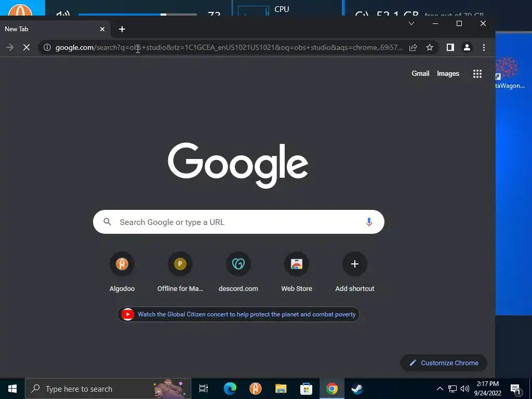
Task: Open File Explorer from the taskbar
Action: (x=281, y=389)
